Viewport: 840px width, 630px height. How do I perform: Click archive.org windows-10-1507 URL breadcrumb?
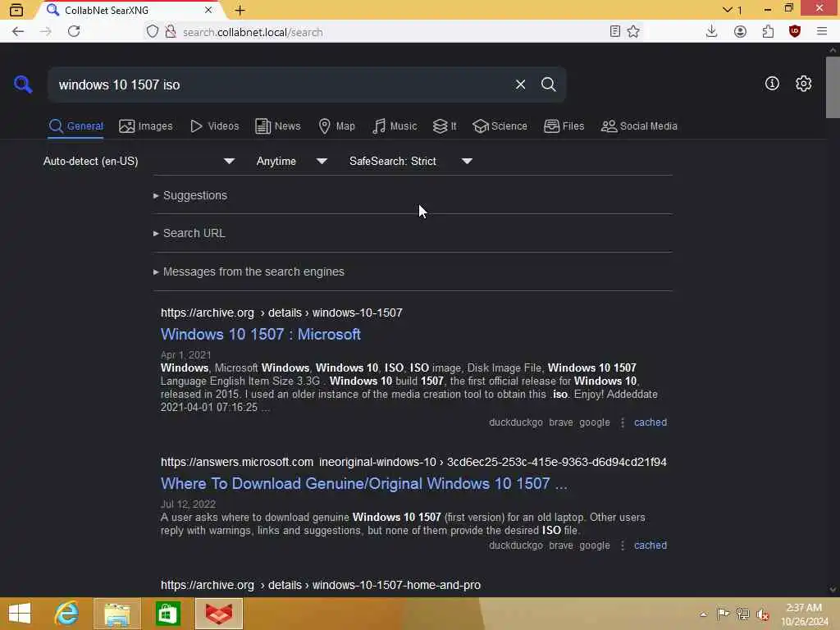click(x=281, y=313)
